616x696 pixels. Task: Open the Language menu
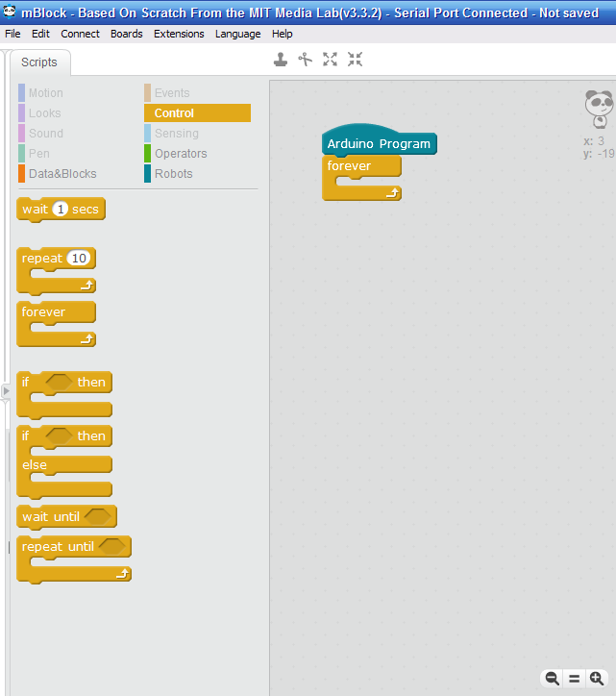(238, 34)
